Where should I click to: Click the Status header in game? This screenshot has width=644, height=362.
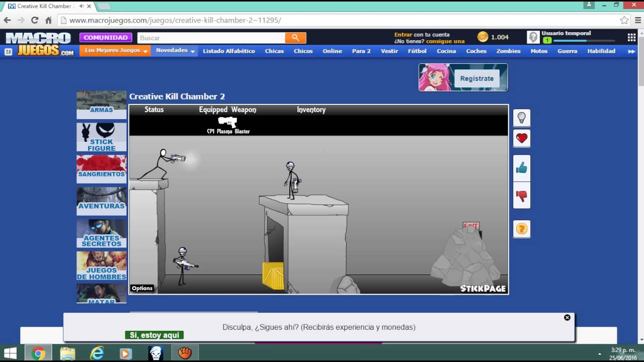coord(154,110)
